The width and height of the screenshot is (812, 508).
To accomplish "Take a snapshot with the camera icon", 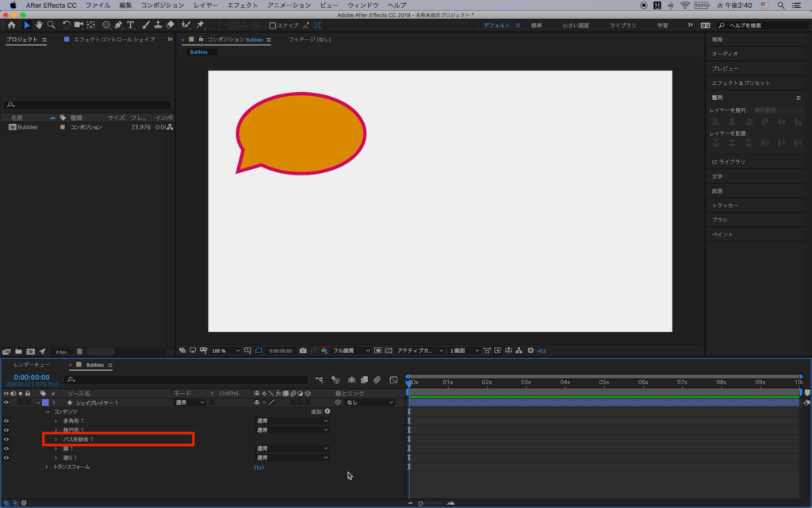I will (303, 350).
